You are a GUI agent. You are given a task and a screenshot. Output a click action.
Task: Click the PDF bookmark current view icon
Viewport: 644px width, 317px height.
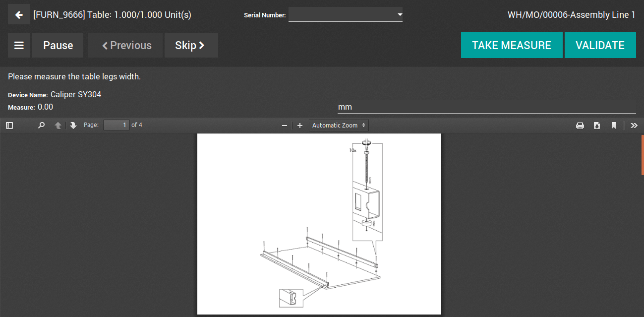(x=614, y=126)
